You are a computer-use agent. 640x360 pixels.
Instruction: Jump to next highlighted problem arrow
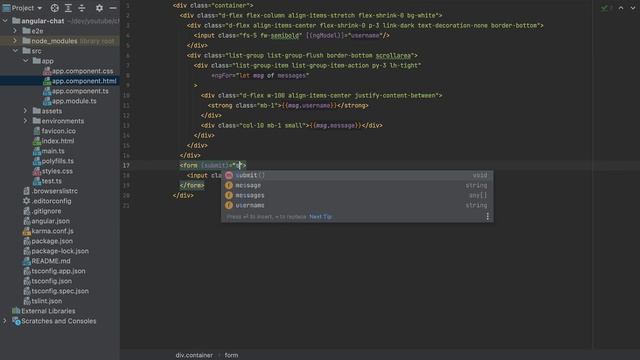point(633,8)
